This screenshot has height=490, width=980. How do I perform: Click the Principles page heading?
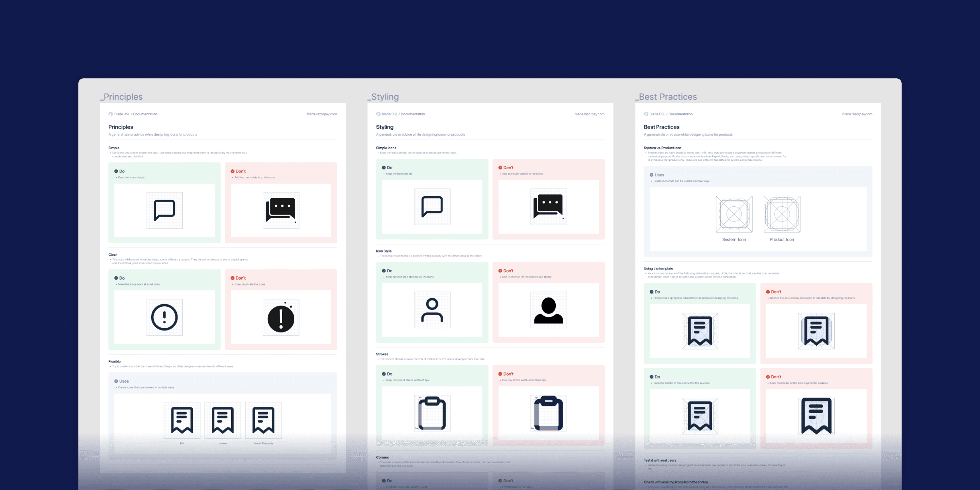121,127
